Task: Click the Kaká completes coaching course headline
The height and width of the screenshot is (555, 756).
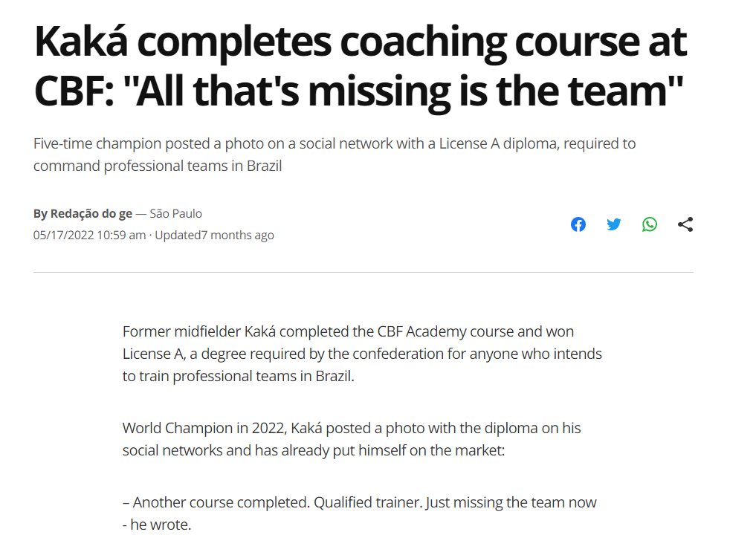Action: [361, 66]
